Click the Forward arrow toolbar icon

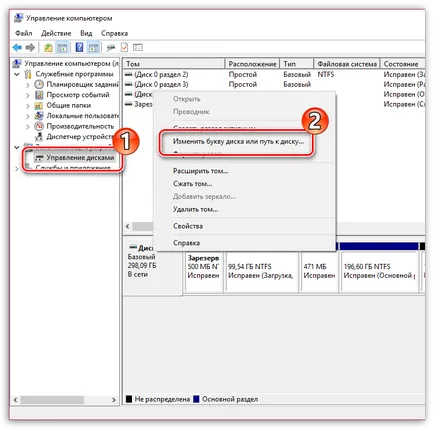[30, 48]
